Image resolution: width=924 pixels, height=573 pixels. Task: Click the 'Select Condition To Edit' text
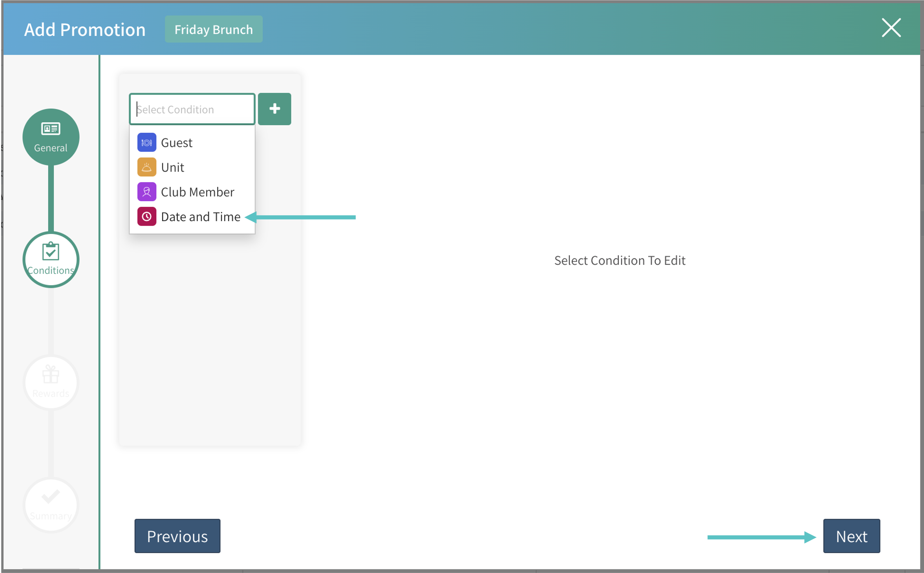619,260
